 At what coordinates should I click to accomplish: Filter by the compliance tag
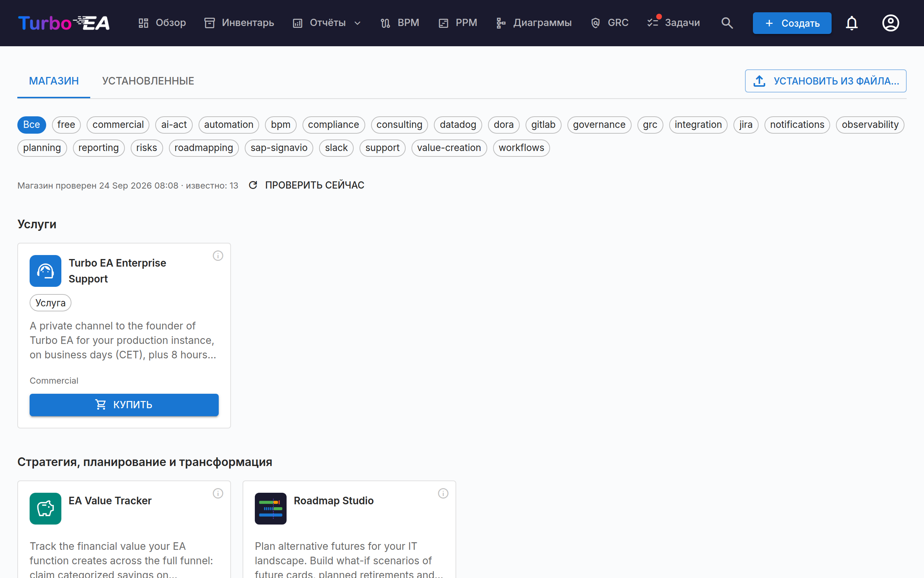pyautogui.click(x=334, y=125)
